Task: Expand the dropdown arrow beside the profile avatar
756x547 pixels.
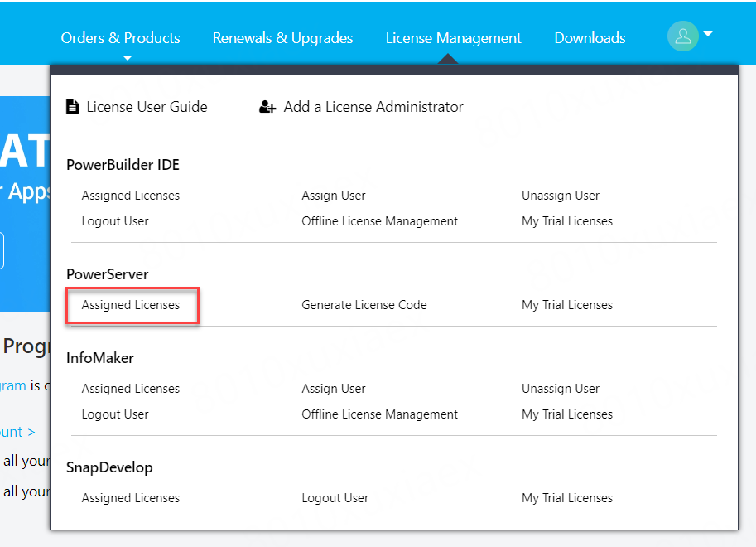Action: (x=708, y=35)
